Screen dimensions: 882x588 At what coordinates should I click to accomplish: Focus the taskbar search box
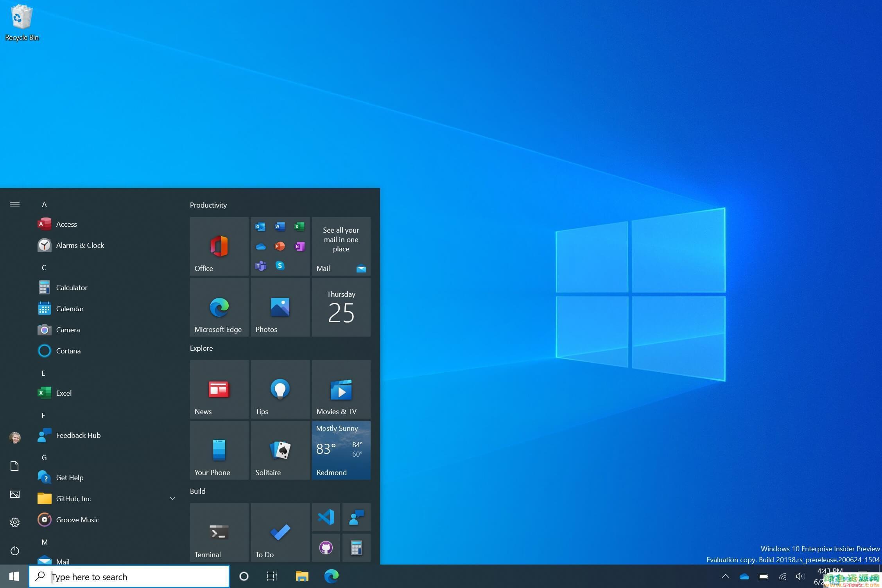(x=129, y=576)
